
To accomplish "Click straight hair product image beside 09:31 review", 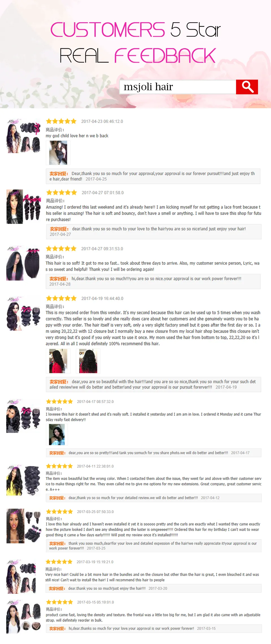I will (24, 263).
